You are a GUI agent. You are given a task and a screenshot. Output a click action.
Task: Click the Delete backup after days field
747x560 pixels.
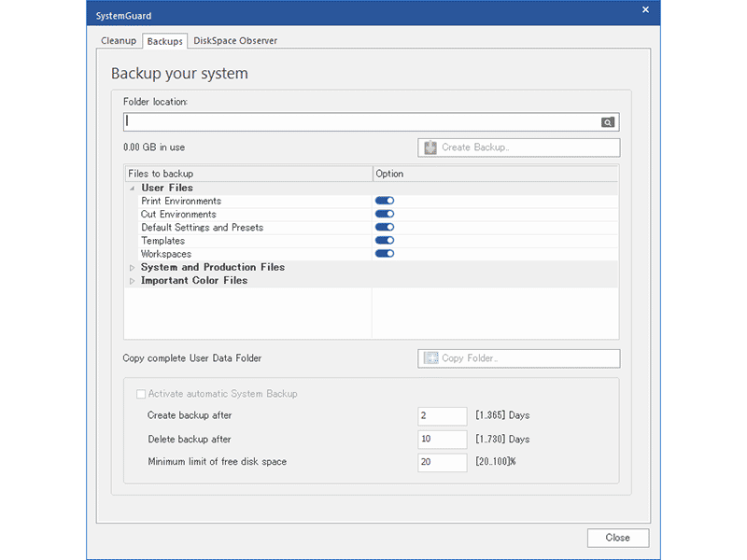(442, 439)
